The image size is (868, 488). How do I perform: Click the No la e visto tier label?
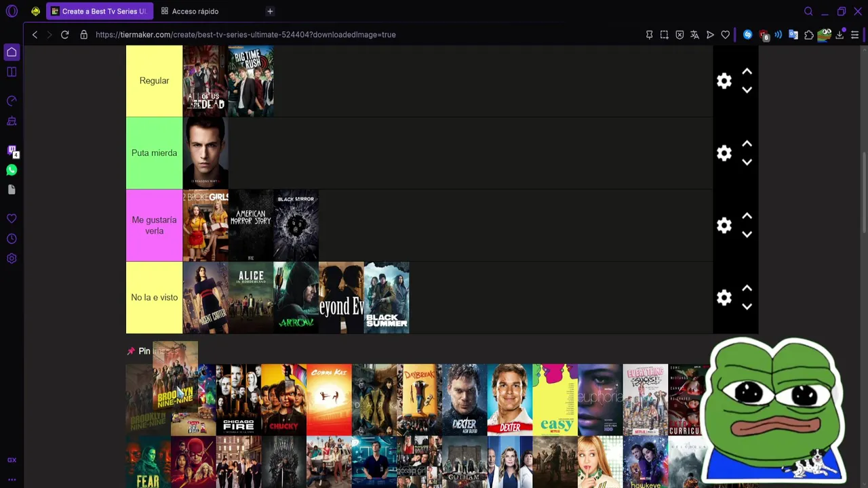click(154, 298)
